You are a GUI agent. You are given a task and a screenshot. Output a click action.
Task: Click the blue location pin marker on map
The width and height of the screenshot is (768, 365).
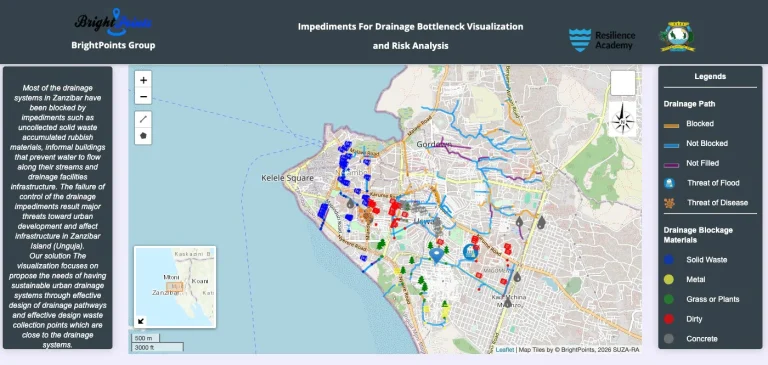(x=436, y=255)
